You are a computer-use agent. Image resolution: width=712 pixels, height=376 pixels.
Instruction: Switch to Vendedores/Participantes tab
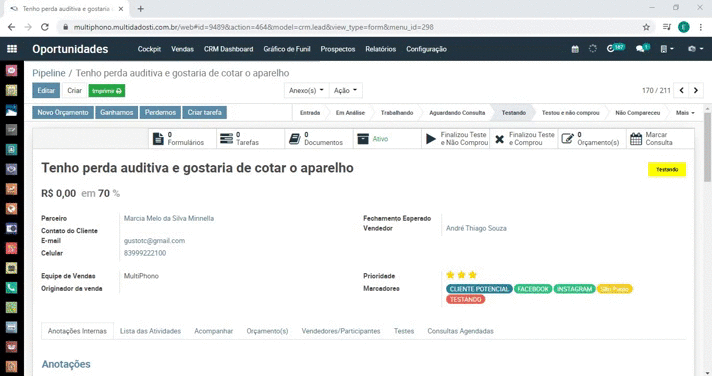[341, 331]
